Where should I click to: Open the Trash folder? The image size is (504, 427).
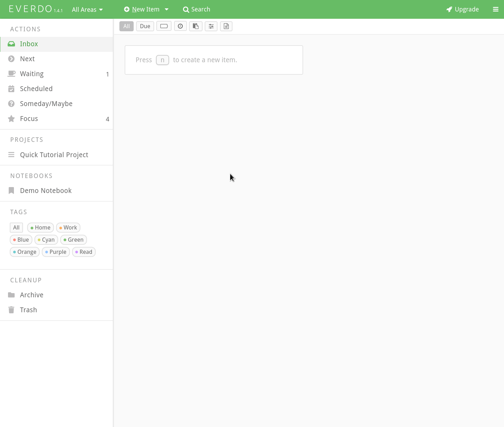click(x=28, y=310)
